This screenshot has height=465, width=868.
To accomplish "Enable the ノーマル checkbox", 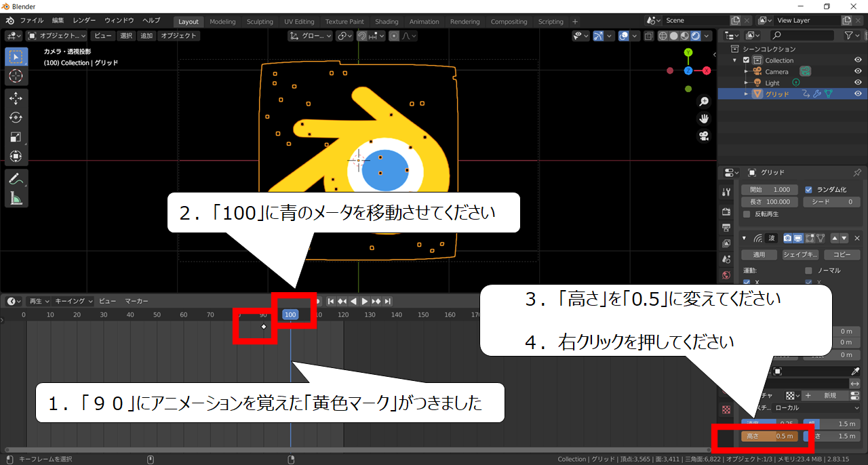I will coord(808,270).
